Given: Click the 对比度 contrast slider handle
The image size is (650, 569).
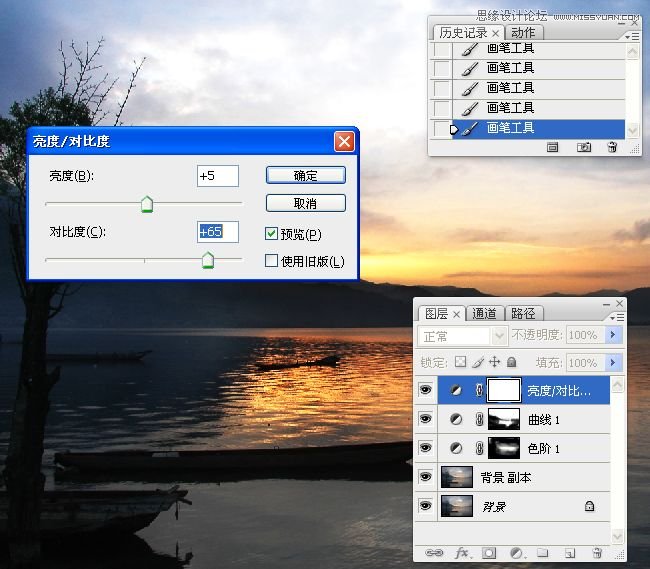Looking at the screenshot, I should 208,260.
